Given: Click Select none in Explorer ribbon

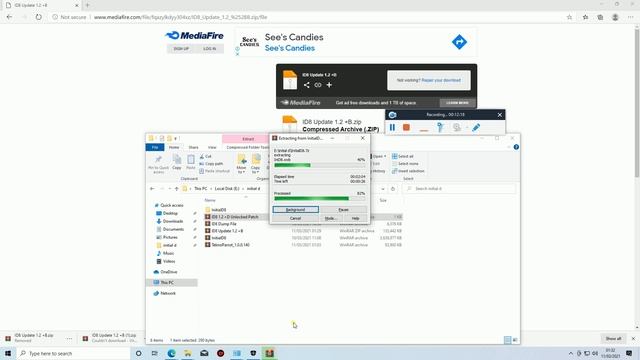Looking at the screenshot, I should click(405, 164).
